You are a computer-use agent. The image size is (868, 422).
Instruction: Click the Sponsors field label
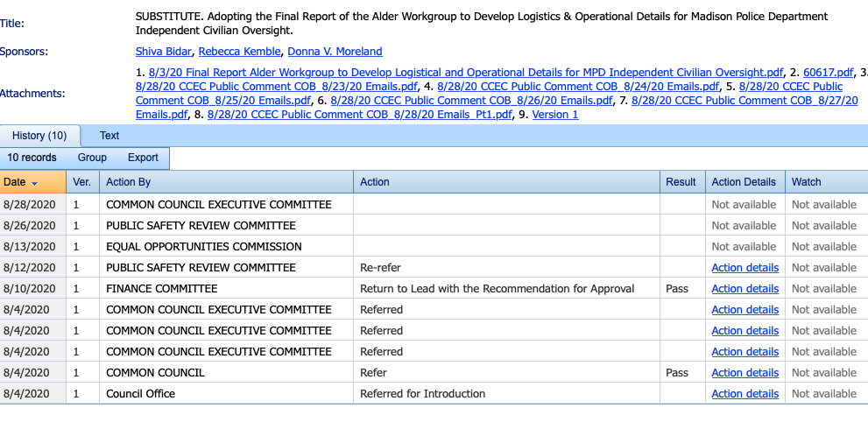pyautogui.click(x=24, y=52)
